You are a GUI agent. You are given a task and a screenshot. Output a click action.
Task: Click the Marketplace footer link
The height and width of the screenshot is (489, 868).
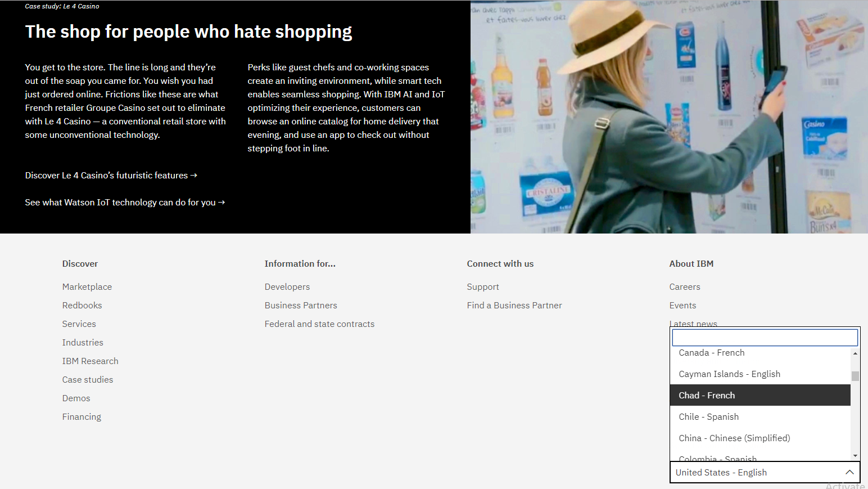87,287
